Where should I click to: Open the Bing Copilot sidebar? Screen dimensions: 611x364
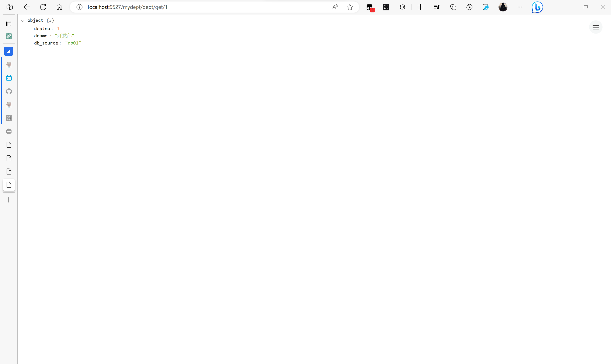pyautogui.click(x=537, y=7)
